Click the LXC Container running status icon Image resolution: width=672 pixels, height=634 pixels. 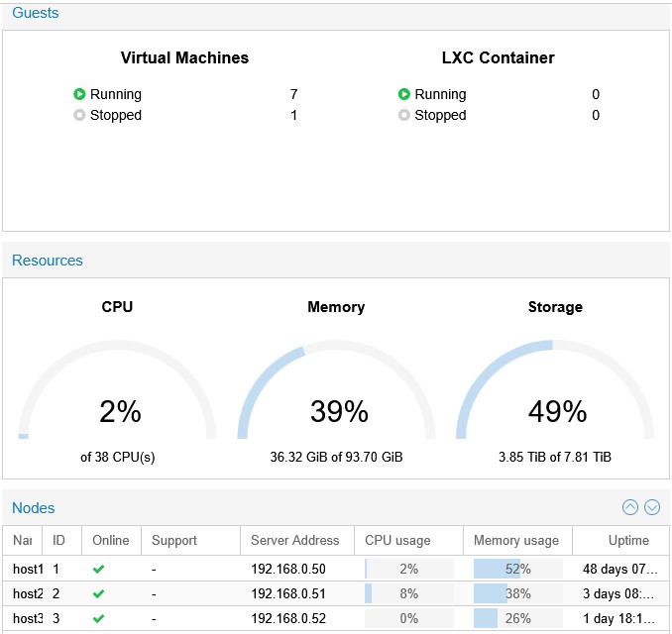pos(404,94)
